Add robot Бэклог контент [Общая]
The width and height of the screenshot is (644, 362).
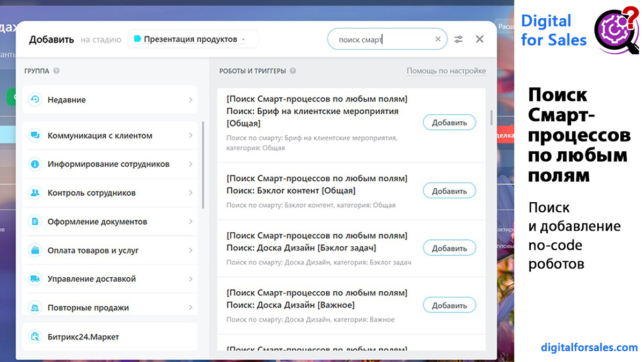(449, 191)
